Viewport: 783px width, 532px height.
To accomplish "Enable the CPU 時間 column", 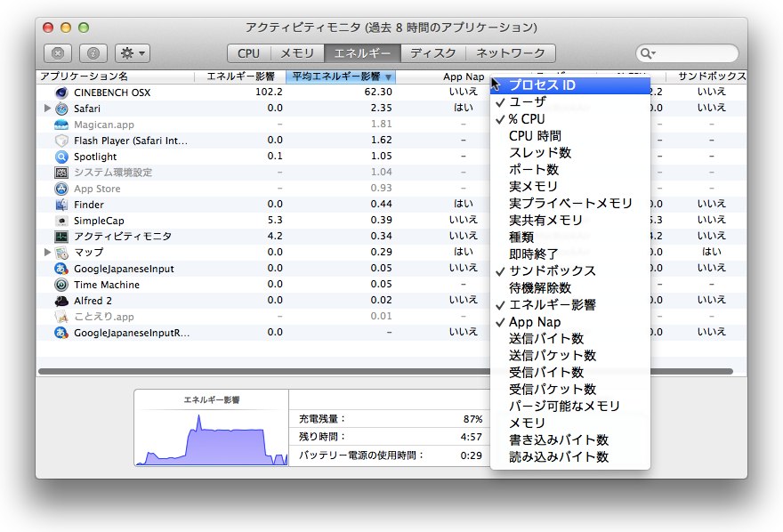I will pyautogui.click(x=570, y=136).
